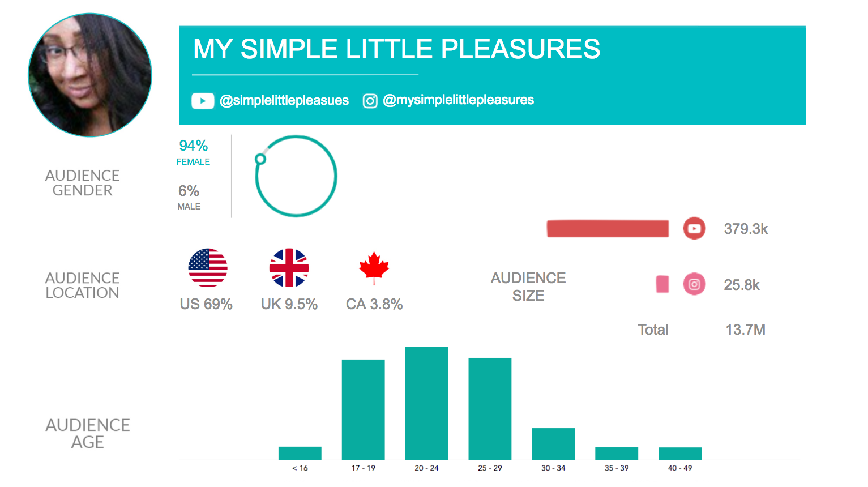Click the US flag icon
This screenshot has height=487, width=868.
point(208,267)
